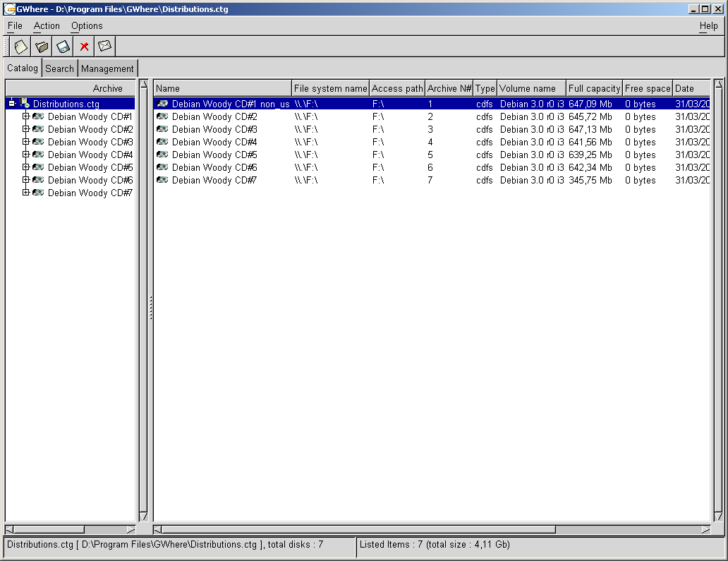Viewport: 728px width, 561px height.
Task: Click the pane splitter handle between tree and list
Action: (151, 308)
